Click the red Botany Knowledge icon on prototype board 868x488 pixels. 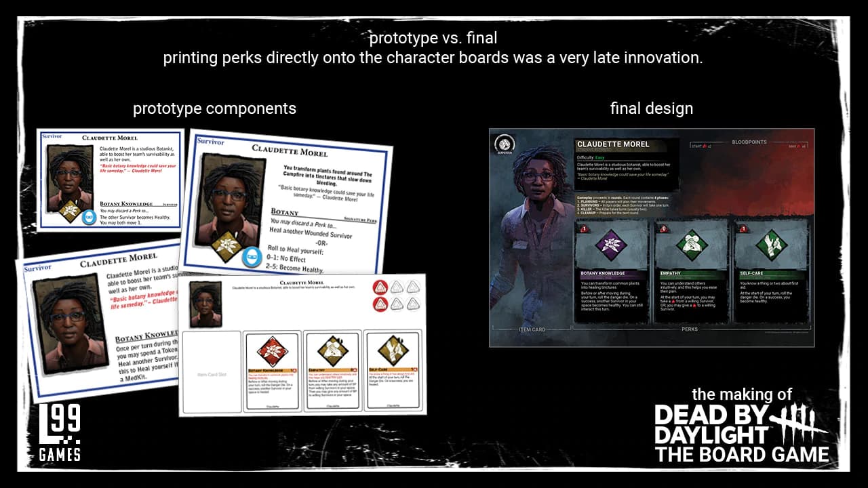[x=273, y=351]
